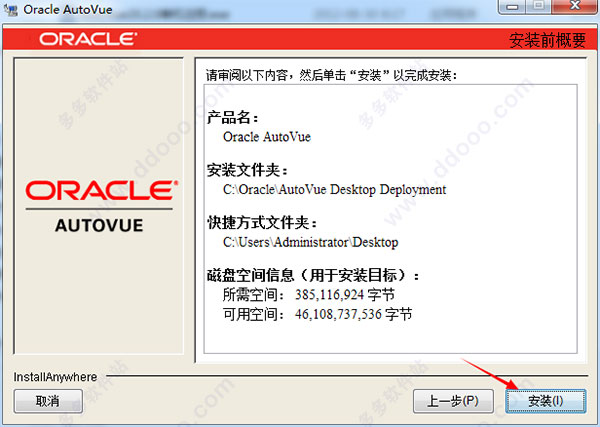Click the Oracle Autovue logo in the left panel
The height and width of the screenshot is (427, 600).
tap(100, 207)
